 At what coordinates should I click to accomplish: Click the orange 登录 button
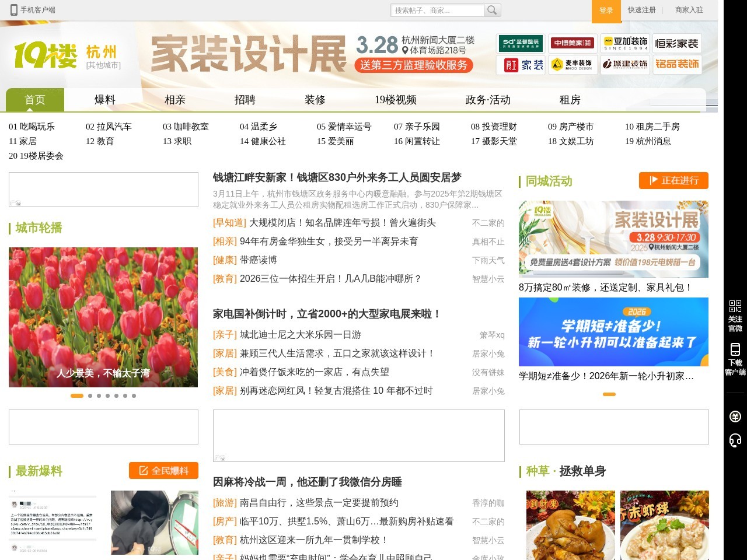click(606, 10)
